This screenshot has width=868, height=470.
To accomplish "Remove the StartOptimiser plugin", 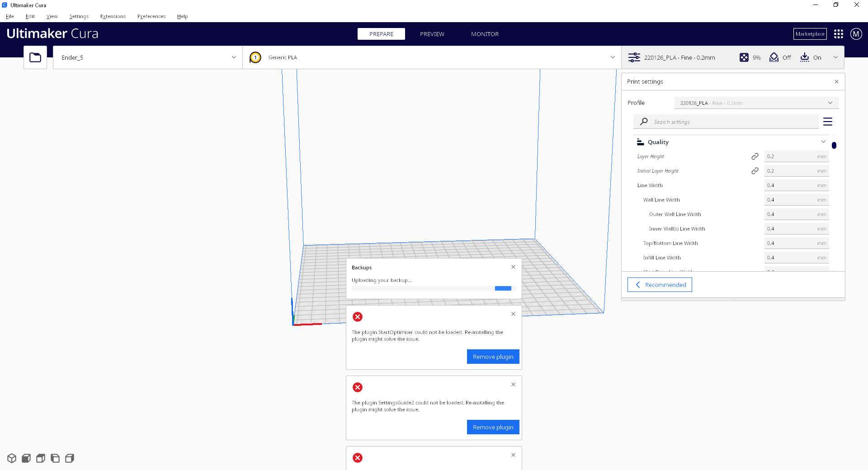I will point(493,357).
